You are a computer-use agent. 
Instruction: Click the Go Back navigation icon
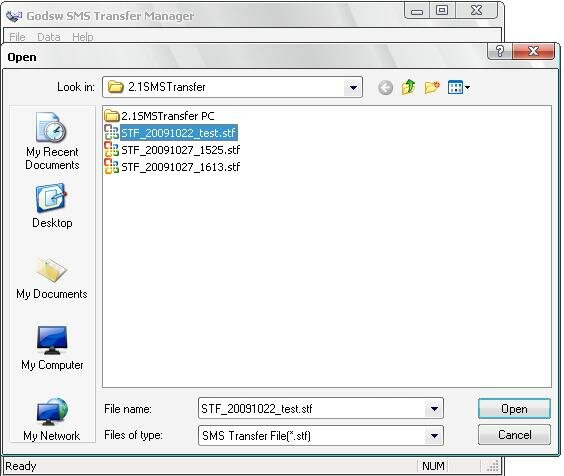pyautogui.click(x=385, y=87)
